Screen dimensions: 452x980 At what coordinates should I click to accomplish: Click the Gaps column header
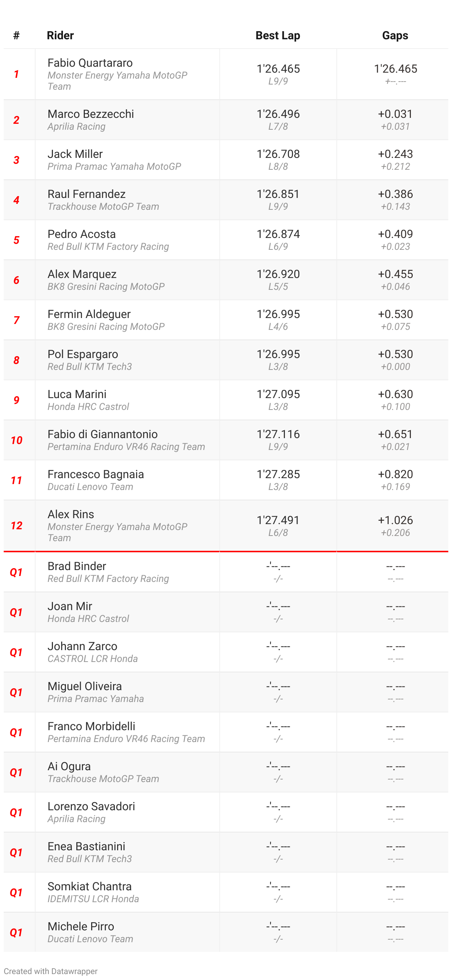coord(395,35)
